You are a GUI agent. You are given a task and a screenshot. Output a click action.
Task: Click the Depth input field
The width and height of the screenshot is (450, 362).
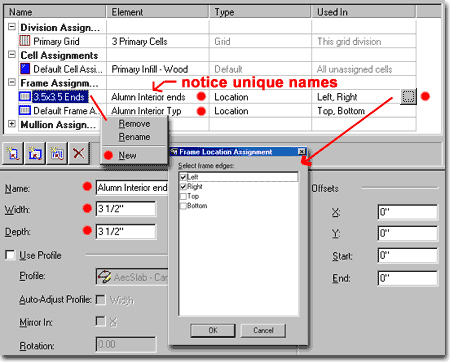pos(126,231)
